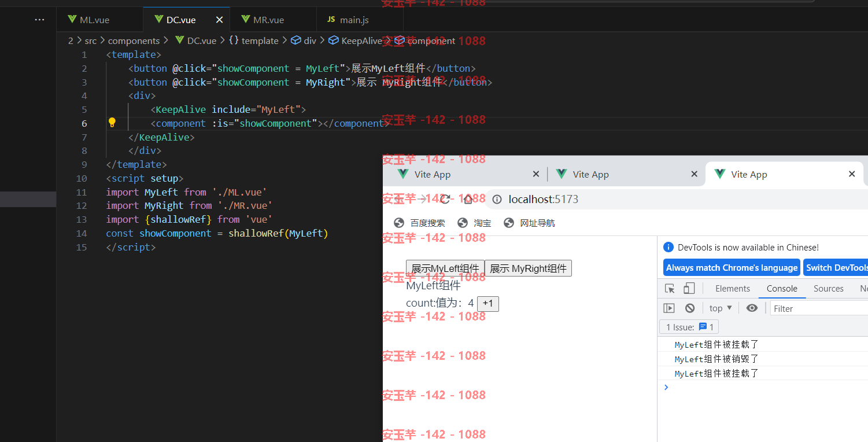This screenshot has width=868, height=442.
Task: Click the console log 'MyLeft组件被销毁了'
Action: 716,359
